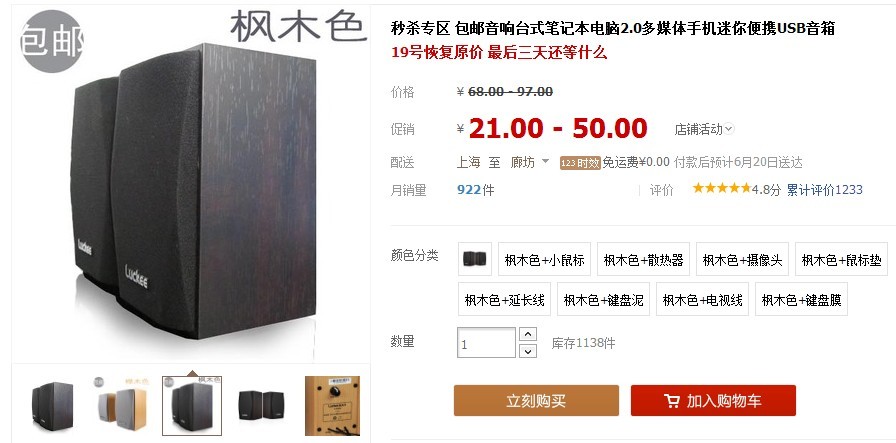
Task: Click the 123时效 delivery badge
Action: 580,163
